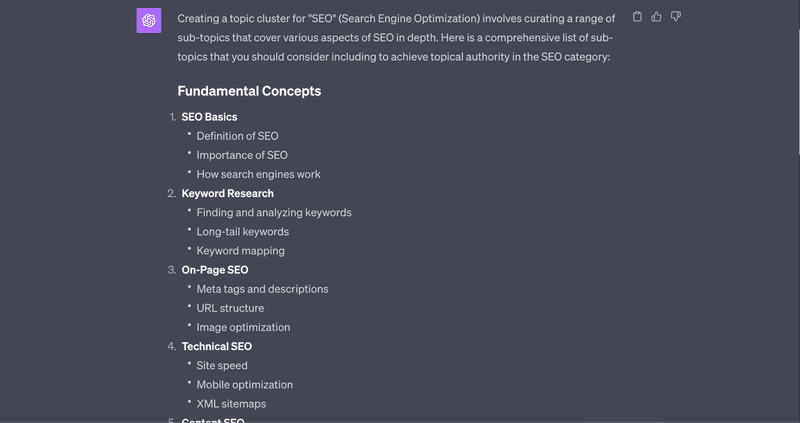Click the On-Page SEO heading
Image resolution: width=800 pixels, height=423 pixels.
[x=215, y=270]
